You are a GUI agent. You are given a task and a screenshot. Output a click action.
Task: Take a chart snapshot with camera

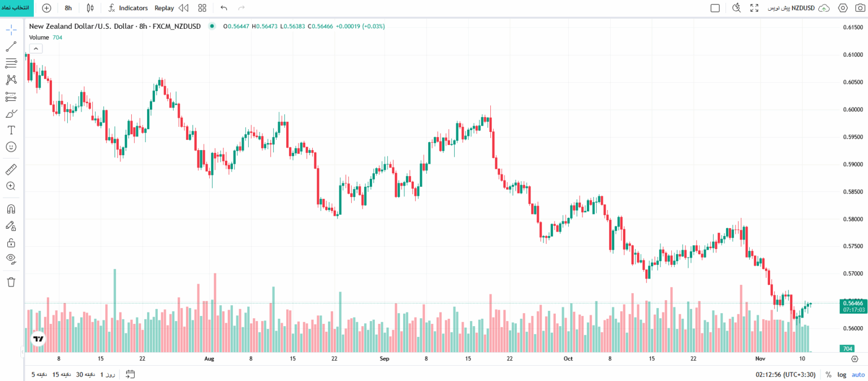860,8
